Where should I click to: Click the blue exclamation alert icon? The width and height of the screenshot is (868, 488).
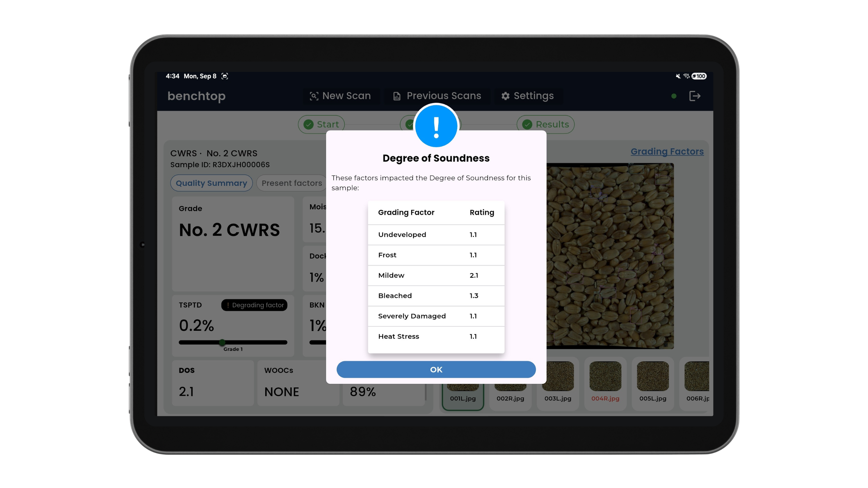click(x=436, y=126)
